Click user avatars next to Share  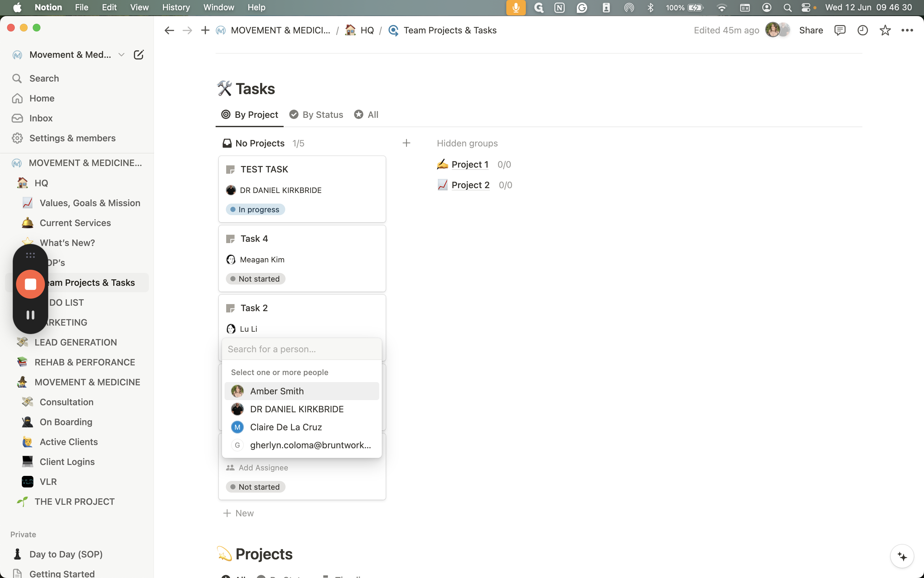pyautogui.click(x=777, y=30)
